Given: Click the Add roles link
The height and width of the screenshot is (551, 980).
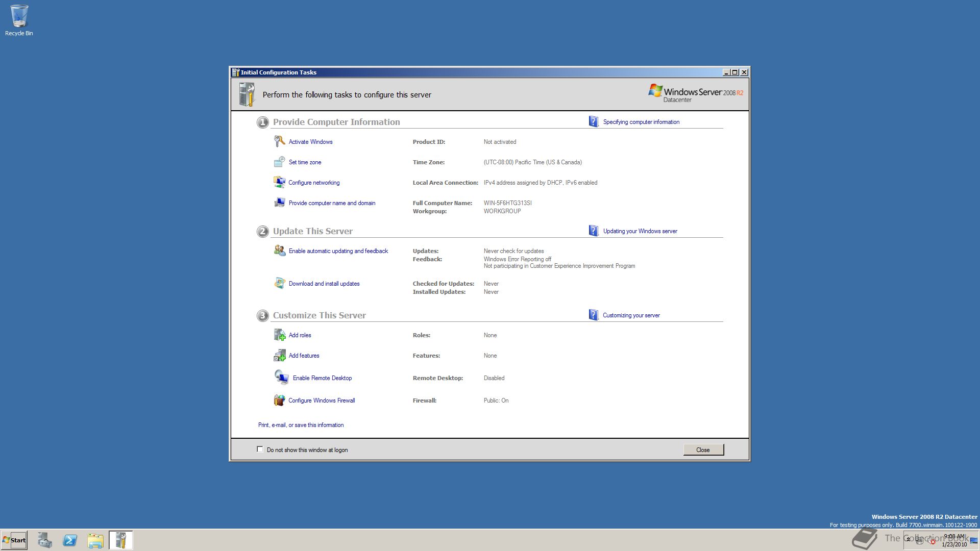Looking at the screenshot, I should point(300,335).
